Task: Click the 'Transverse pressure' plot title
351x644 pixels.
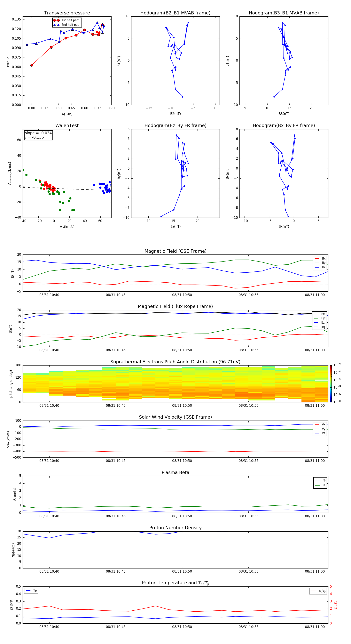Action: [x=67, y=13]
